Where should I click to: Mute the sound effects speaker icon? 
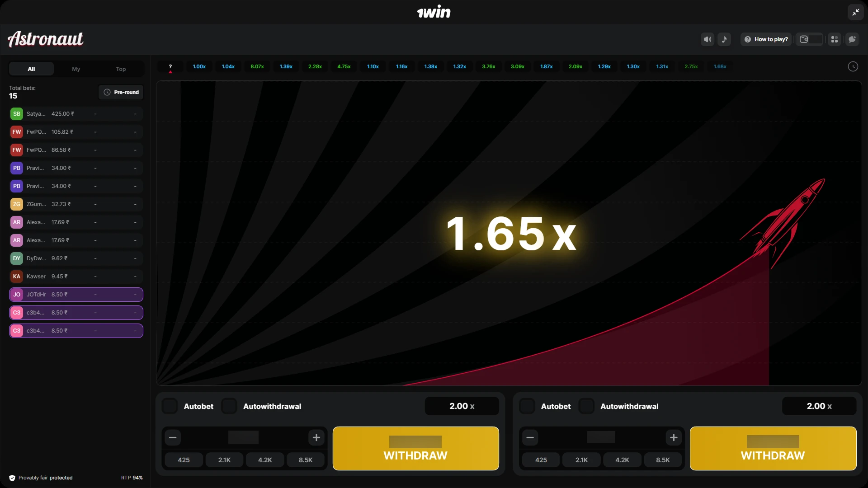click(708, 39)
